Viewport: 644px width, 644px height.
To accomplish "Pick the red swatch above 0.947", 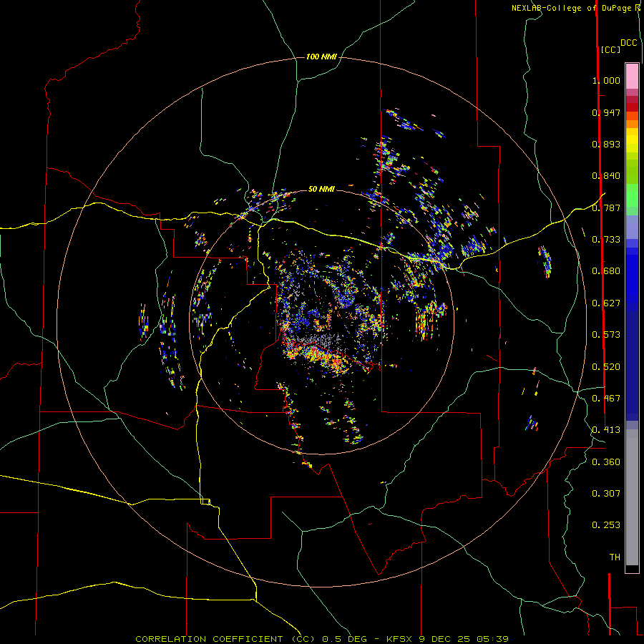I will pyautogui.click(x=632, y=107).
